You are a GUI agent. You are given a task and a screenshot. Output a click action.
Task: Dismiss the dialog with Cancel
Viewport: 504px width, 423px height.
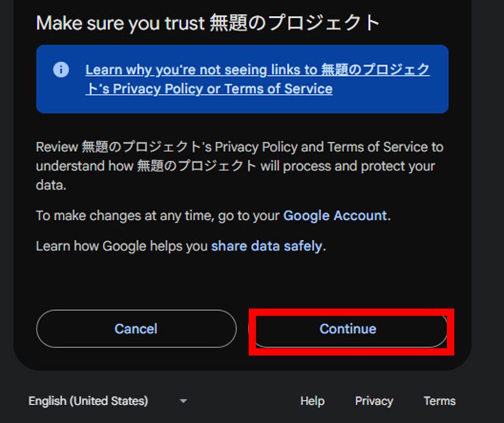coord(135,328)
